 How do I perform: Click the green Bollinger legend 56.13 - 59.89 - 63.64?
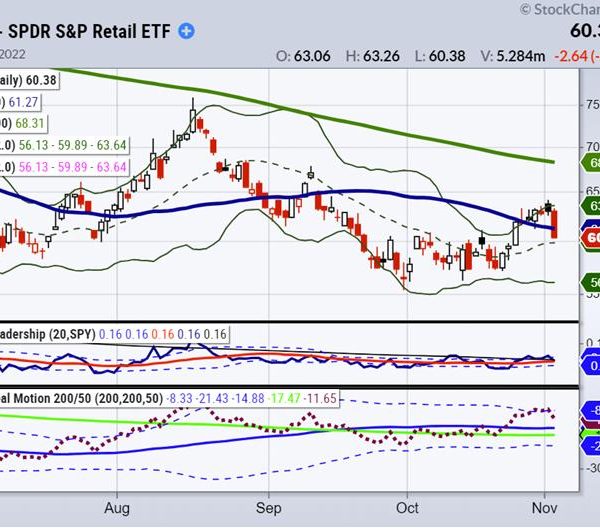(x=72, y=145)
